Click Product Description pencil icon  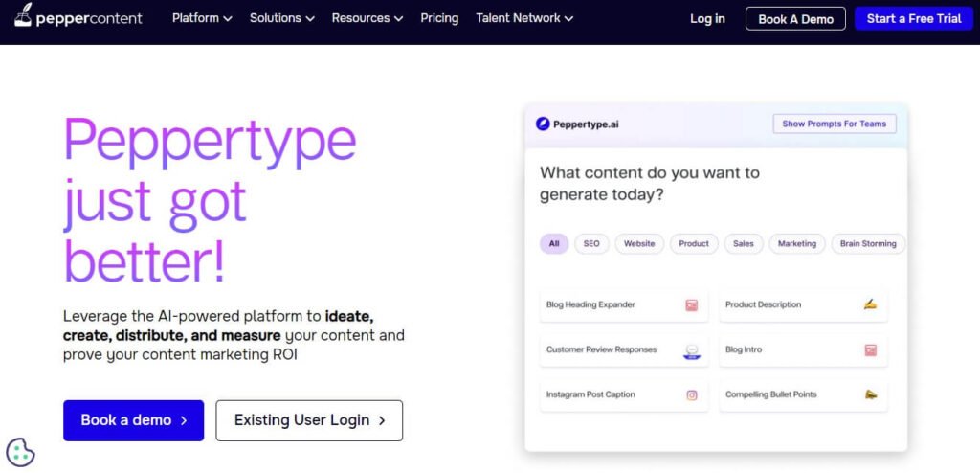(x=870, y=304)
